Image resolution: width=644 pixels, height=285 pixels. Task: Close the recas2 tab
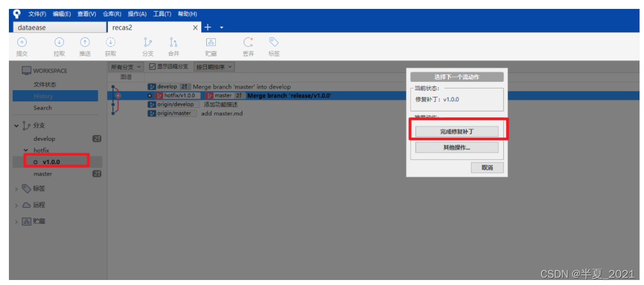pos(196,28)
